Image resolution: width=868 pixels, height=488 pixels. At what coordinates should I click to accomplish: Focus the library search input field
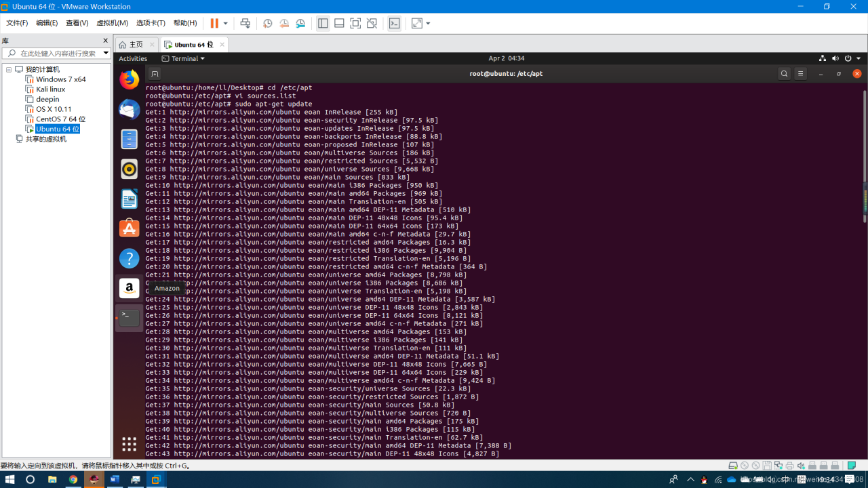56,53
